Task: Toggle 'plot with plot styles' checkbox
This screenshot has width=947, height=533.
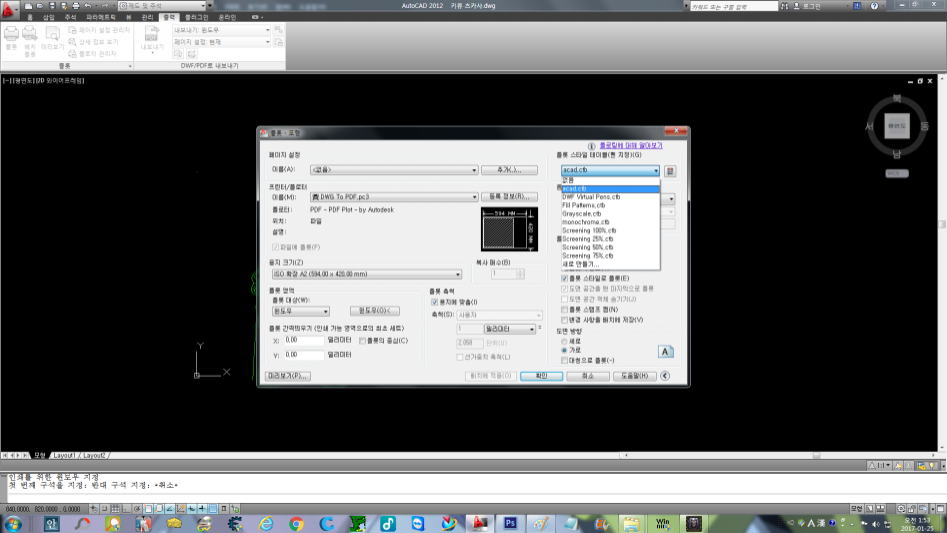Action: click(565, 278)
